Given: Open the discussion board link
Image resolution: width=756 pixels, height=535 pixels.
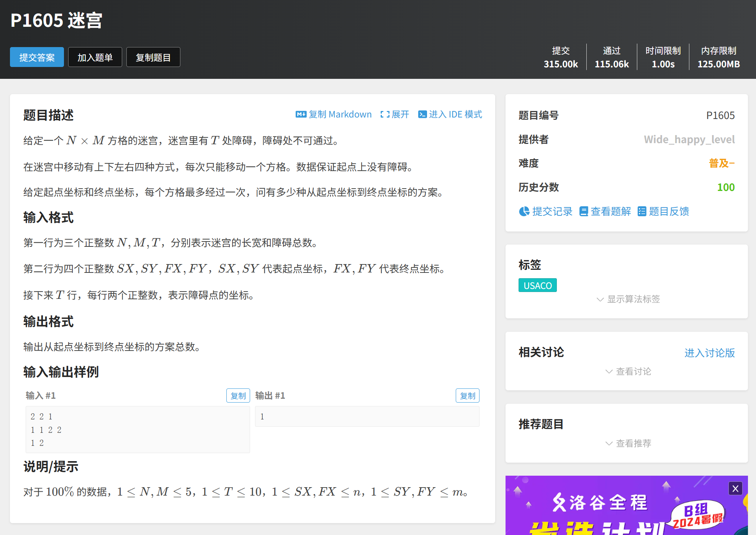Looking at the screenshot, I should point(709,353).
